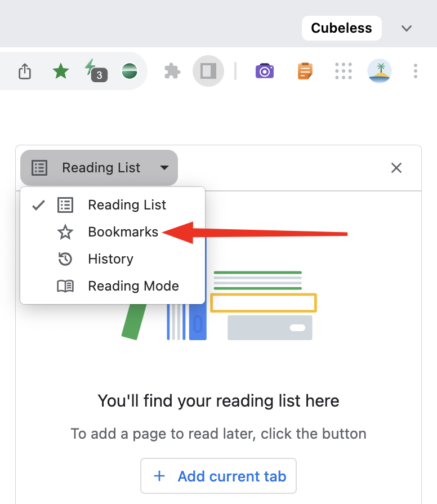
Task: Choose History from the side panel menu
Action: click(x=113, y=259)
